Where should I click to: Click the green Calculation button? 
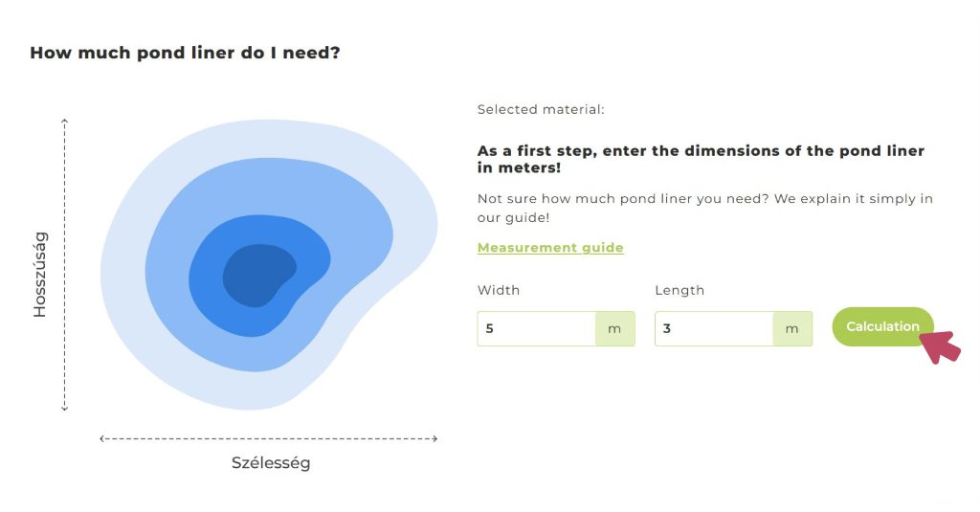tap(881, 326)
